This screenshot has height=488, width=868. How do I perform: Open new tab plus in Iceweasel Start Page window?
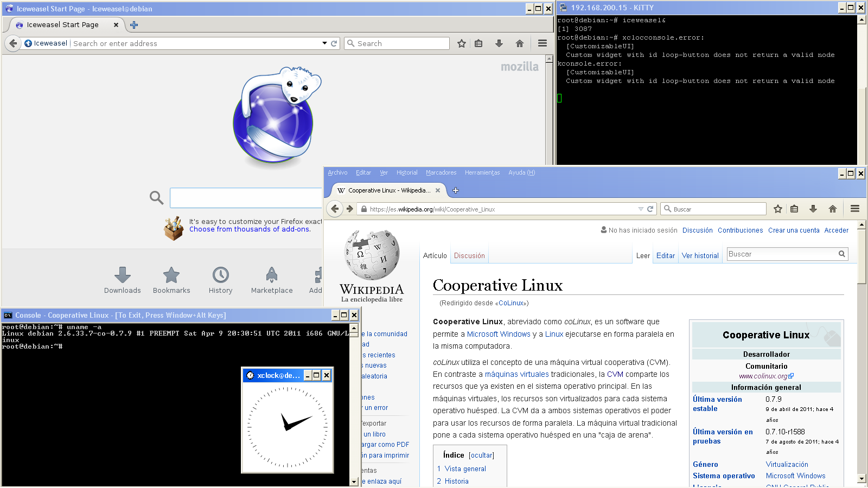[134, 25]
